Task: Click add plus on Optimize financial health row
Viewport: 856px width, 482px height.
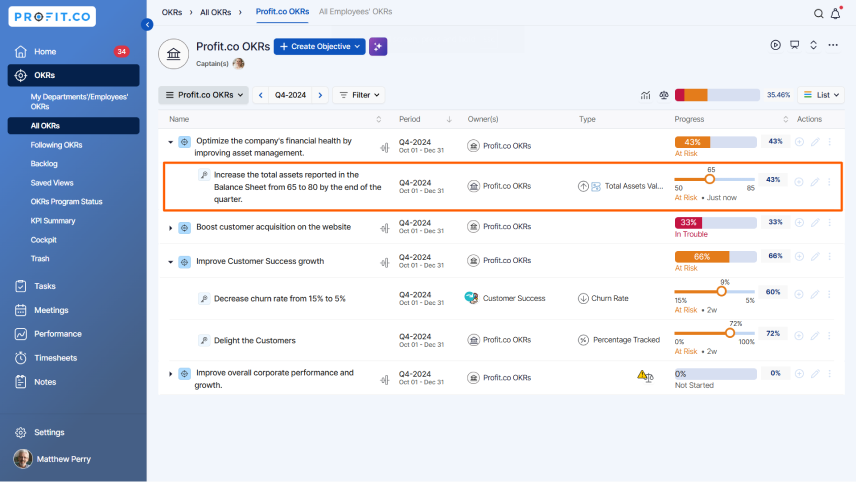Action: pos(799,142)
